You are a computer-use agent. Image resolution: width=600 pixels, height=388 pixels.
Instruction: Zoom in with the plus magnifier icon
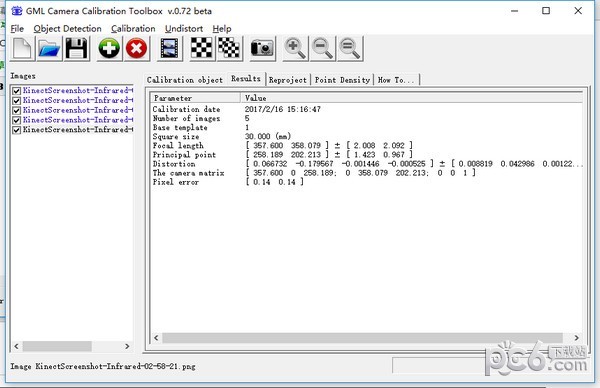(x=295, y=49)
